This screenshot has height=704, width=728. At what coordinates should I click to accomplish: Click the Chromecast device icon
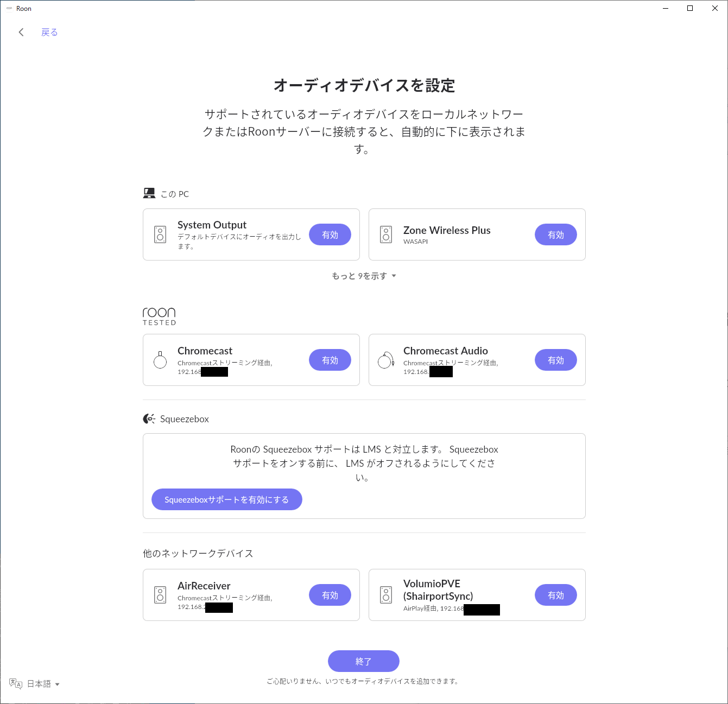160,360
